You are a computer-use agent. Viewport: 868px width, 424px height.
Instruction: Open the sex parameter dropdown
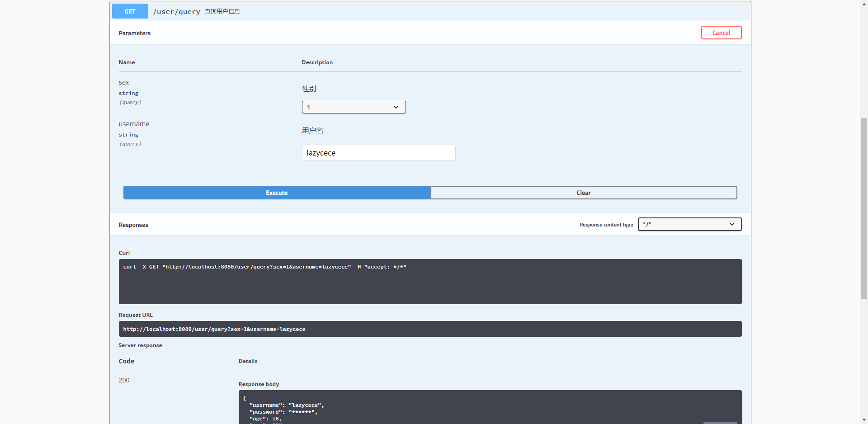click(x=354, y=107)
